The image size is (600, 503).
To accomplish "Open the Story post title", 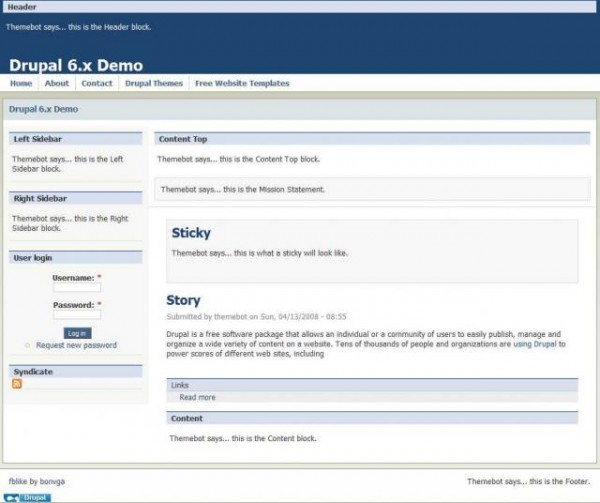I will [183, 300].
